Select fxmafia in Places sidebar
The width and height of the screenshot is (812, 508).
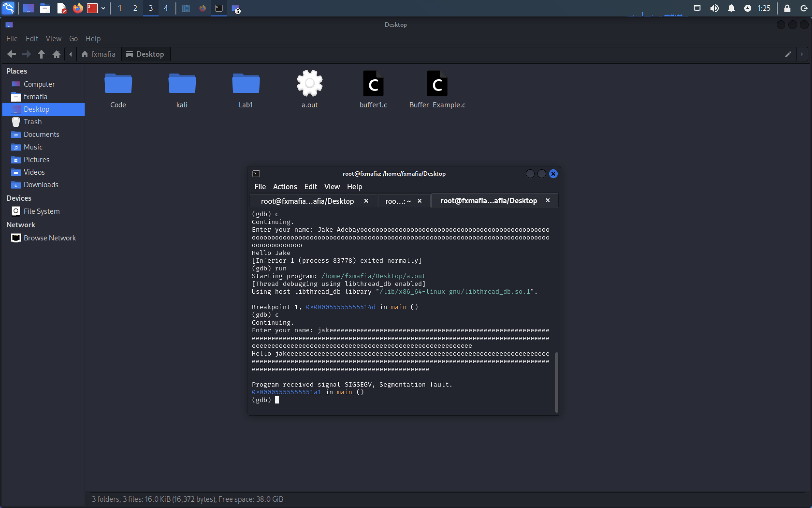tap(43, 97)
